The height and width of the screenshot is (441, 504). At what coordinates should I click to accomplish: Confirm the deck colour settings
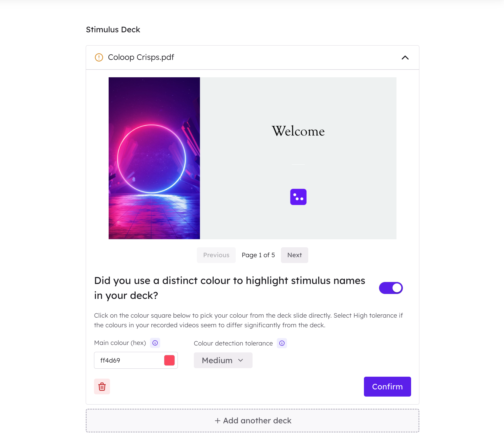click(387, 386)
